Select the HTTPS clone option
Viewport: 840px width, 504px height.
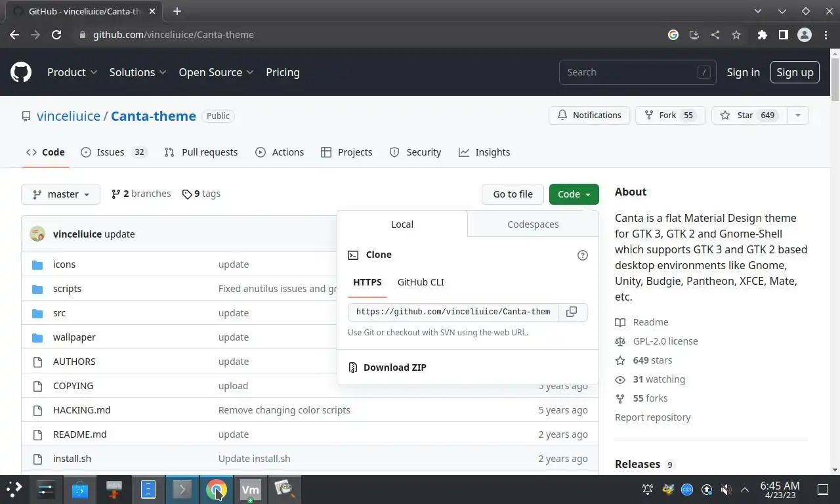point(367,282)
